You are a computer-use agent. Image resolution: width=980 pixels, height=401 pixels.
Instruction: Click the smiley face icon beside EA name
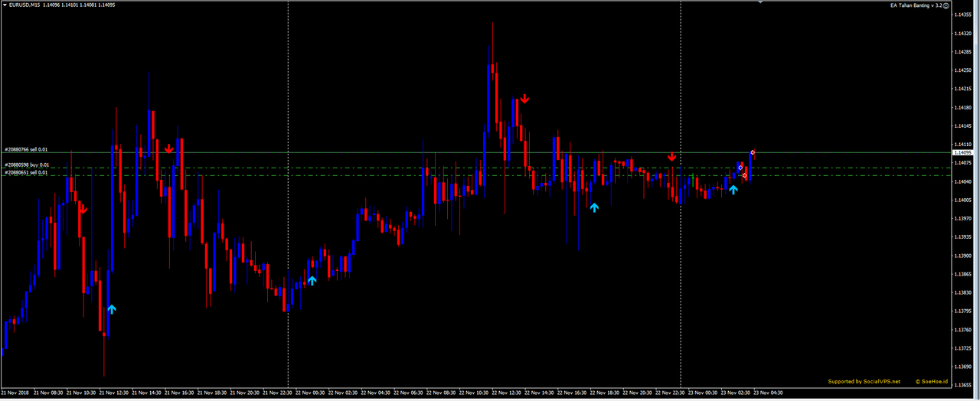click(946, 5)
